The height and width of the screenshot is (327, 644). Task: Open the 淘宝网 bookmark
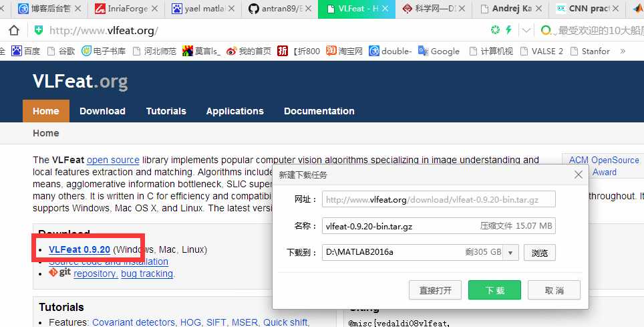tap(344, 51)
